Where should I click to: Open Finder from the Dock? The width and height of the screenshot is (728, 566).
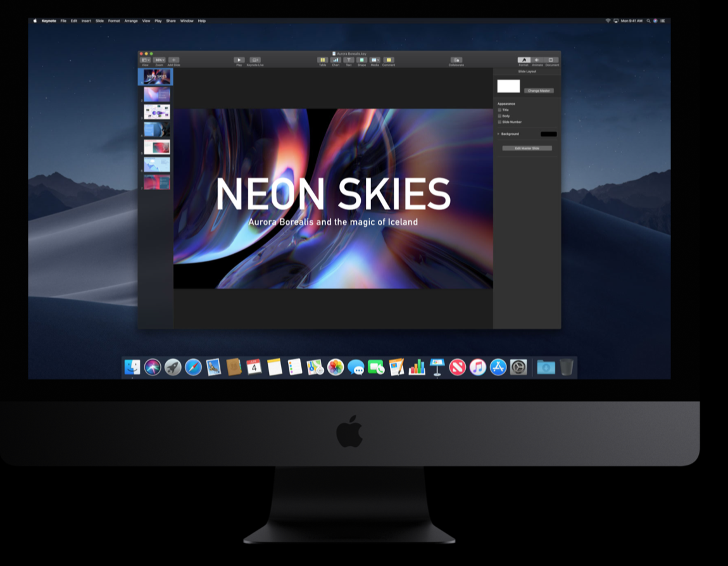tap(132, 367)
